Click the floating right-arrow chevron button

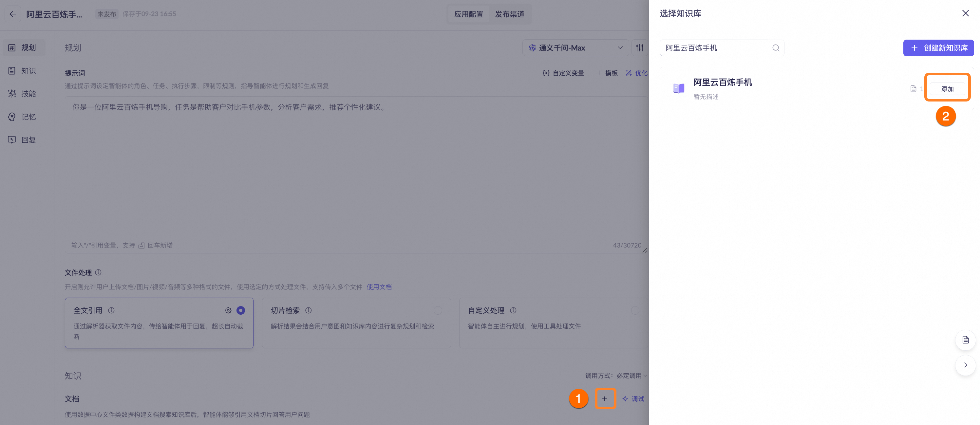(x=966, y=365)
